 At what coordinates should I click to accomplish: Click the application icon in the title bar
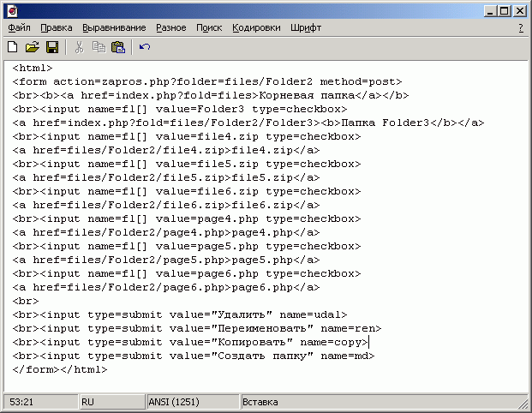point(12,11)
